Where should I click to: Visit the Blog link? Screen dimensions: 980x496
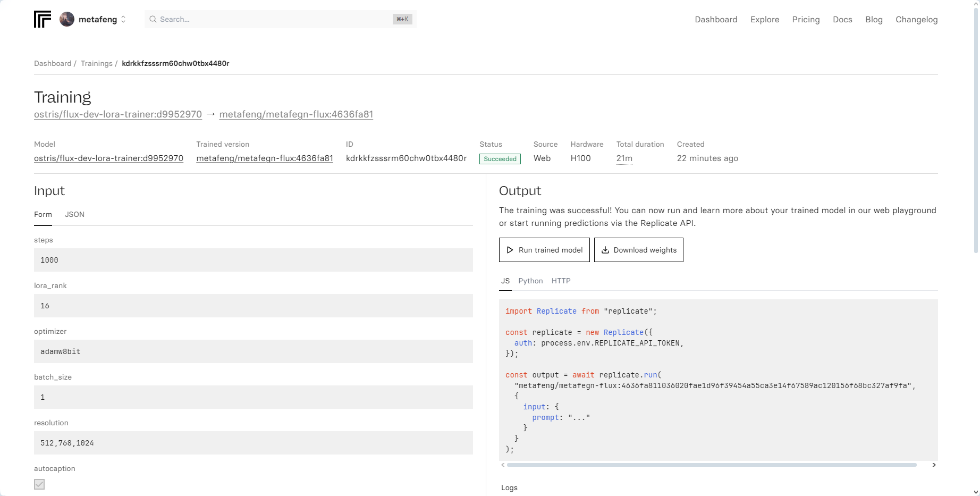(x=874, y=19)
